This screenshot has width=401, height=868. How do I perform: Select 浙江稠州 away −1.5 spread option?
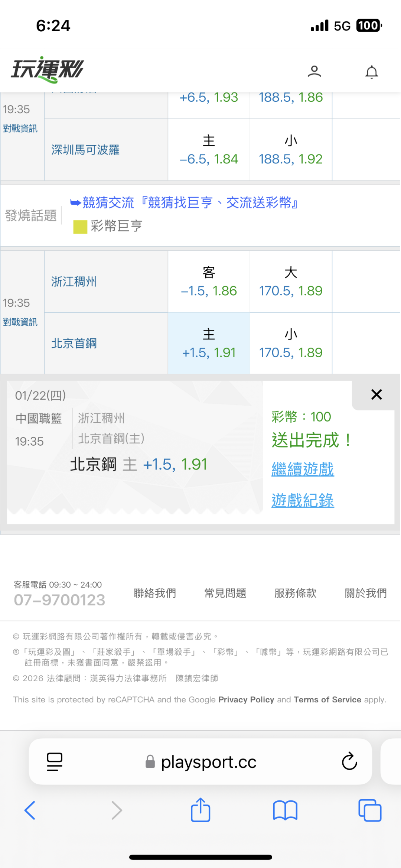(209, 282)
